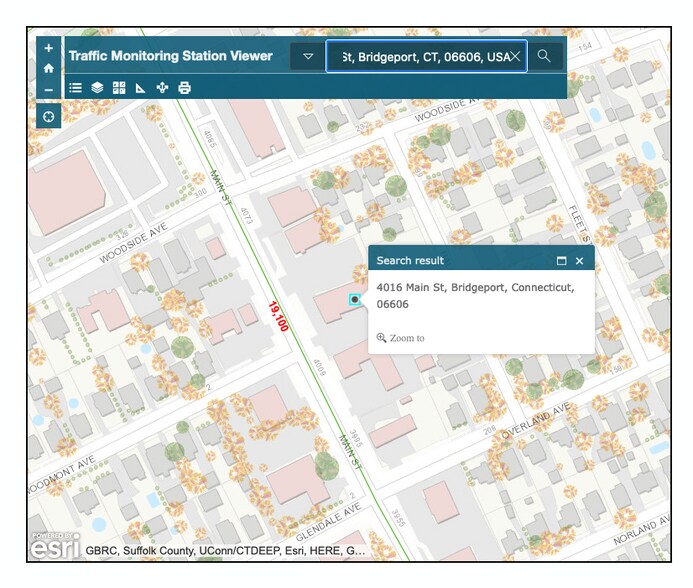Open the fourth toolbar widget with arrows icon
693x588 pixels.
pyautogui.click(x=162, y=88)
